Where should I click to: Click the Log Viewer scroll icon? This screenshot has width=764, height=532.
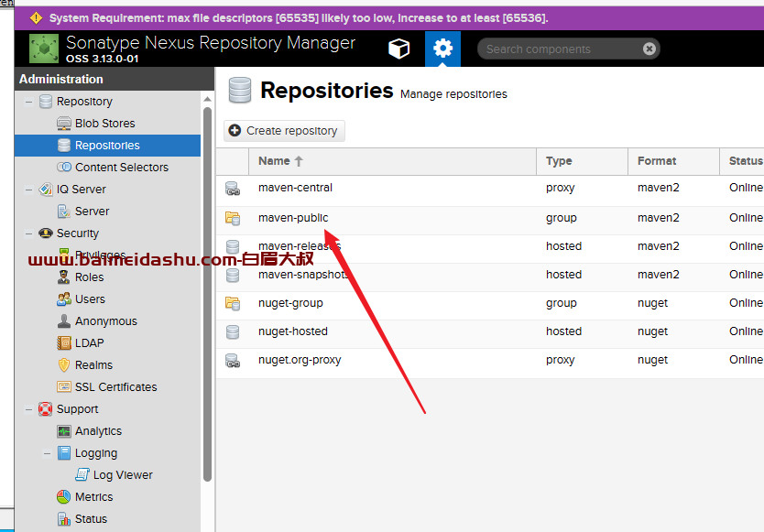(x=82, y=474)
